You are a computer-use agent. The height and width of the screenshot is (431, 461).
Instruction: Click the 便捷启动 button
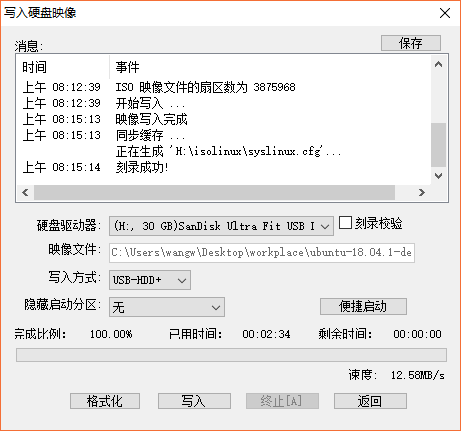363,306
